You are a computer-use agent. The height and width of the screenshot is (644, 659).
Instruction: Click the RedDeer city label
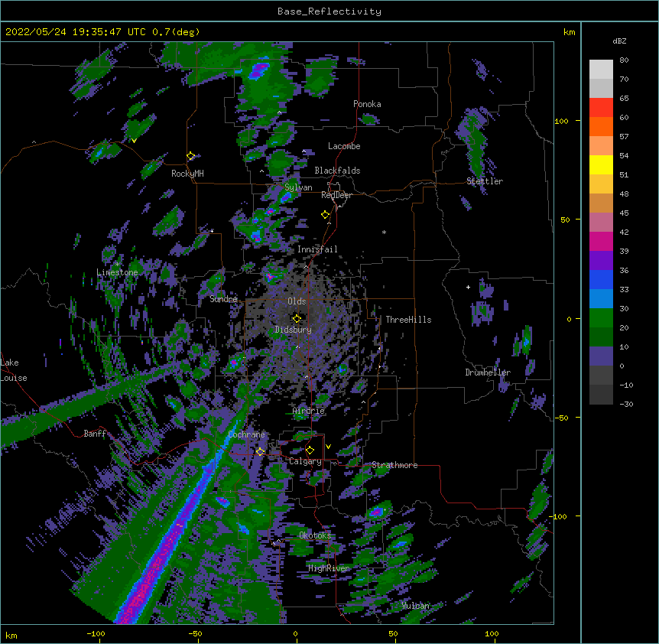(336, 195)
